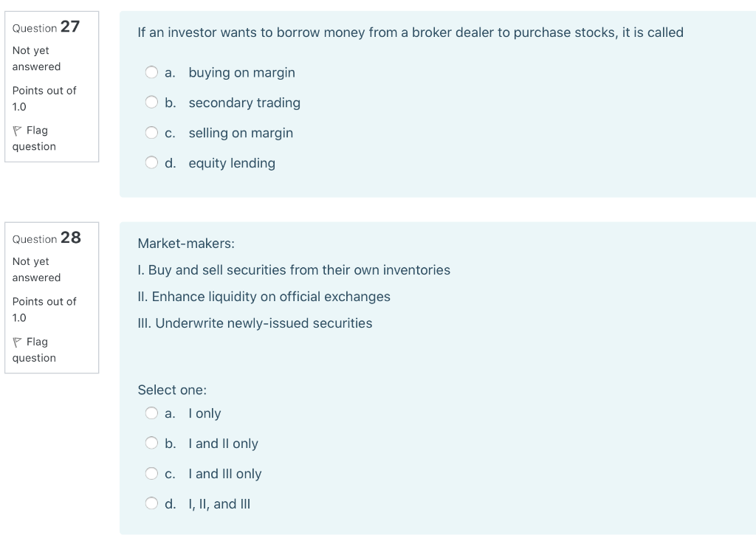This screenshot has height=541, width=756.
Task: Choose option 'I and III only' for Question 28
Action: pyautogui.click(x=151, y=473)
